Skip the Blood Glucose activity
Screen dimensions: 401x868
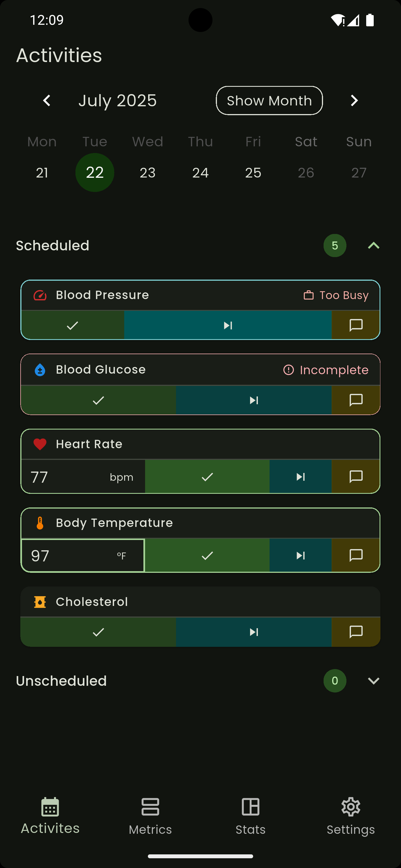click(x=254, y=400)
